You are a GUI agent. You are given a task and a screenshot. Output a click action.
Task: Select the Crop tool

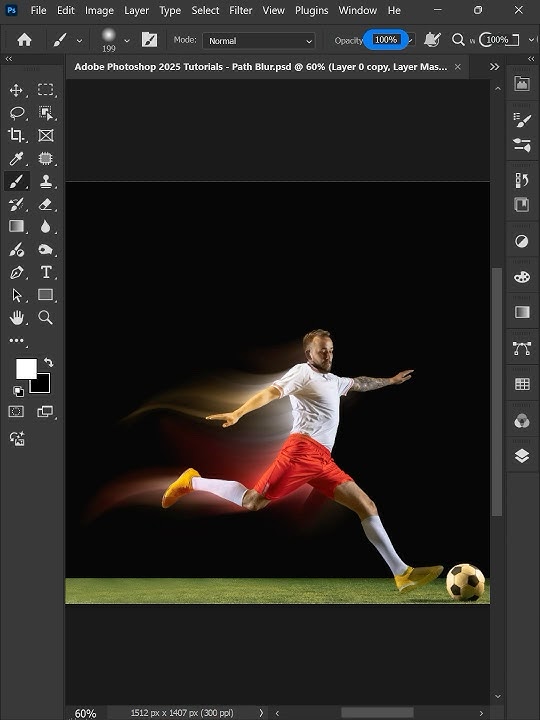(16, 135)
